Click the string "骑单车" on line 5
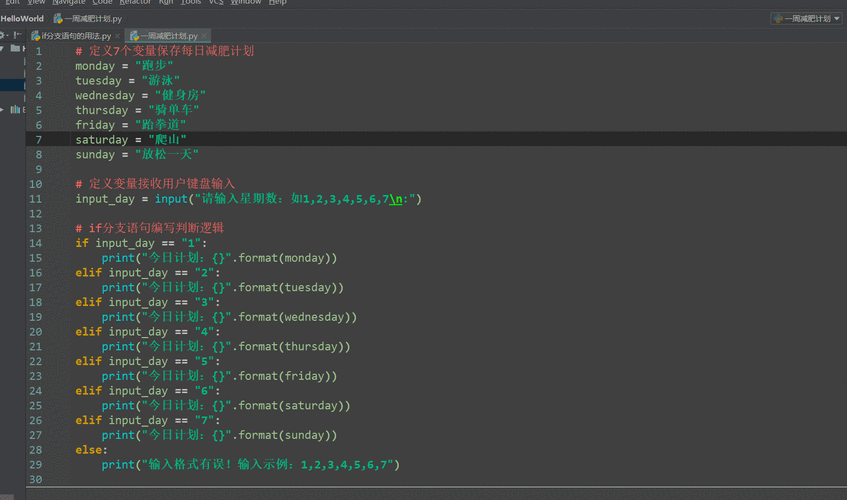This screenshot has height=500, width=847. click(173, 110)
